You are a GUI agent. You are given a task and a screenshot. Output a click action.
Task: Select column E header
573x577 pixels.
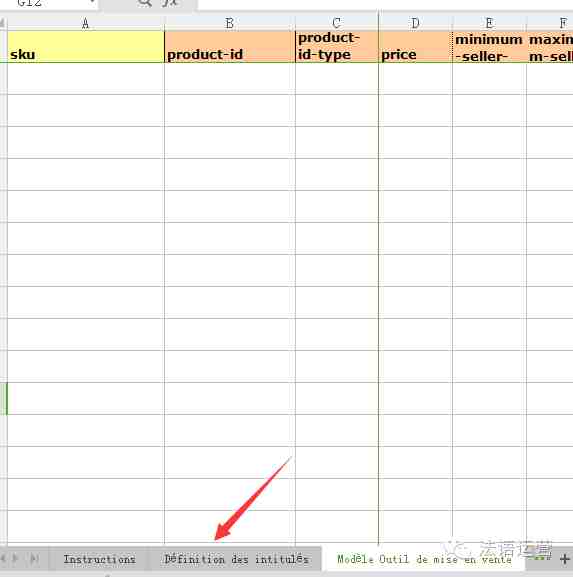[489, 23]
